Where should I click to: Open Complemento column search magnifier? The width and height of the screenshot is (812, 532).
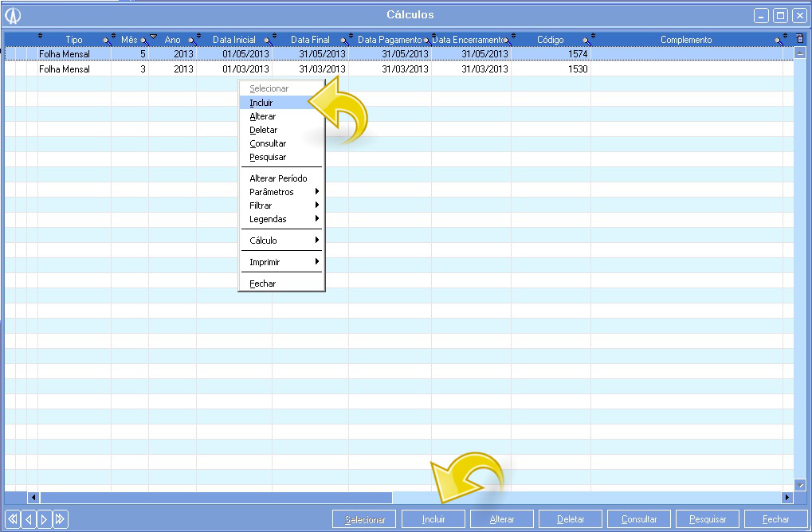click(779, 41)
